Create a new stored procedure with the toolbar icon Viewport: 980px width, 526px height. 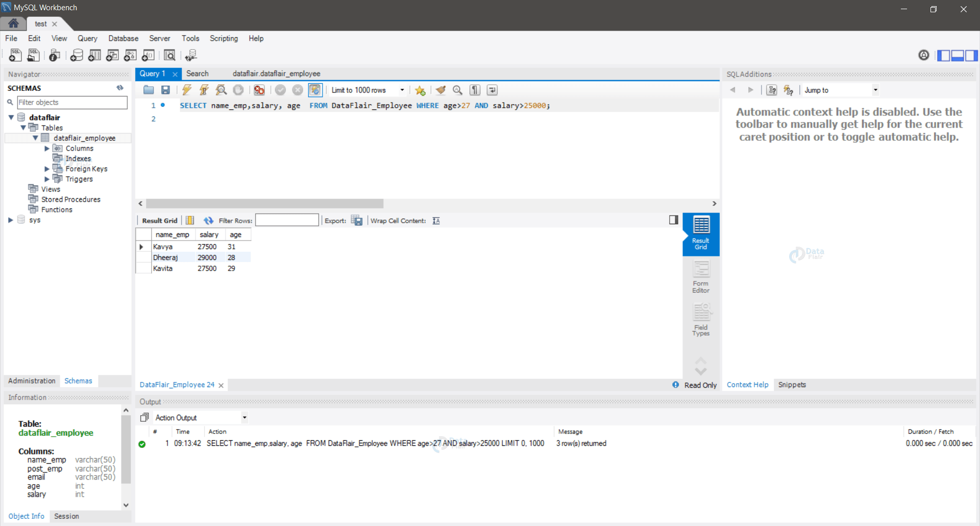[x=130, y=55]
